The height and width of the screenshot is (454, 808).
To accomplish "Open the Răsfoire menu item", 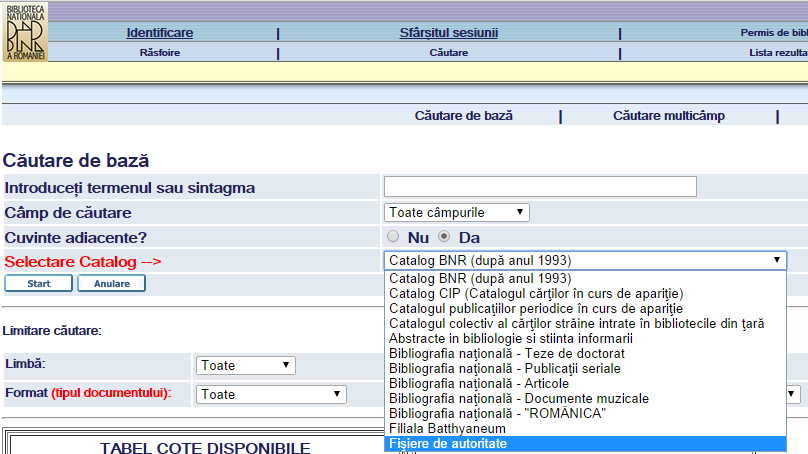I will [x=160, y=52].
